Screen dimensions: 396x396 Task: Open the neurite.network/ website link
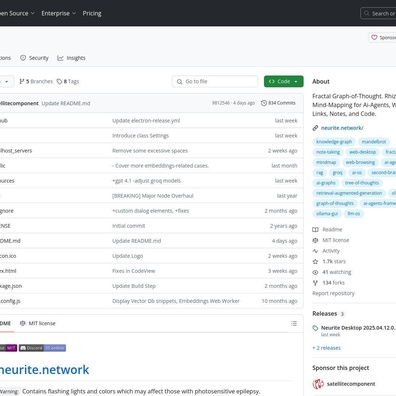pyautogui.click(x=342, y=128)
